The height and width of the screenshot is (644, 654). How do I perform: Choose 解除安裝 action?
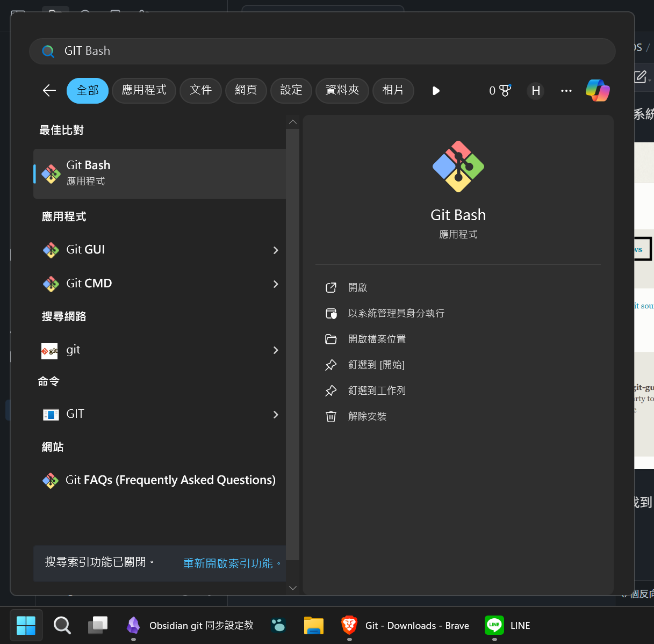tap(368, 417)
